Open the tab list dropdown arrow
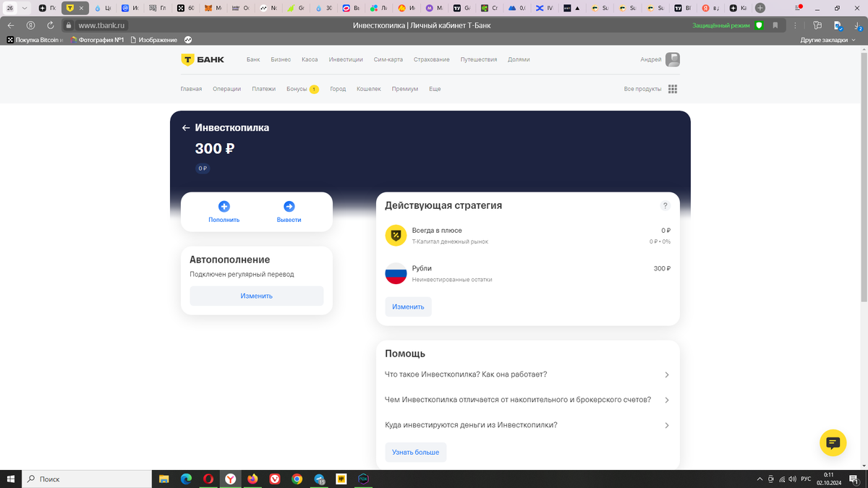The height and width of the screenshot is (488, 868). pyautogui.click(x=25, y=8)
